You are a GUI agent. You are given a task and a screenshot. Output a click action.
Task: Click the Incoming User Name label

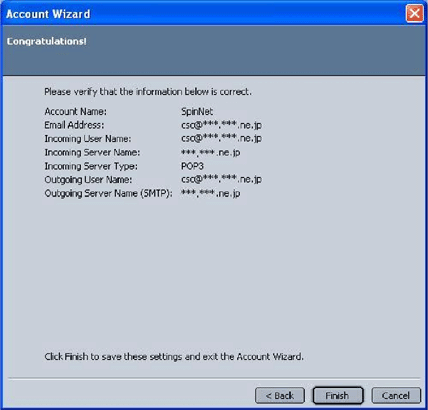(x=88, y=139)
